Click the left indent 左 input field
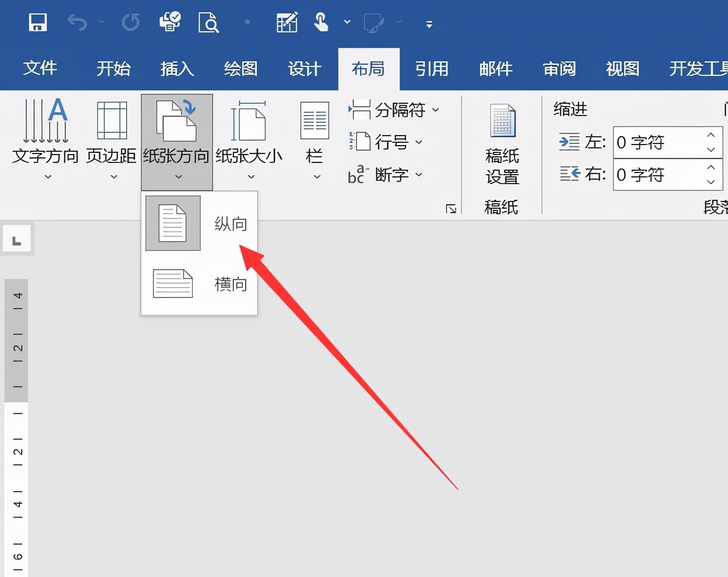The height and width of the screenshot is (577, 728). tap(657, 142)
